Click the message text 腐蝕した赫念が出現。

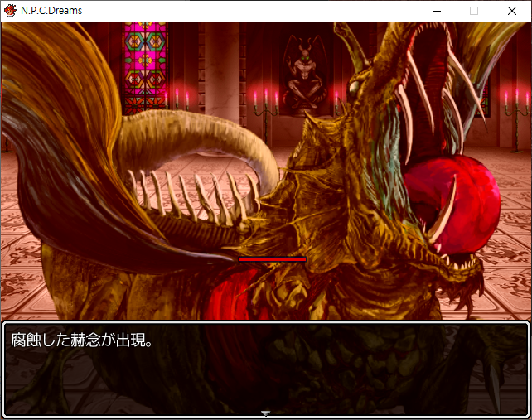click(82, 340)
